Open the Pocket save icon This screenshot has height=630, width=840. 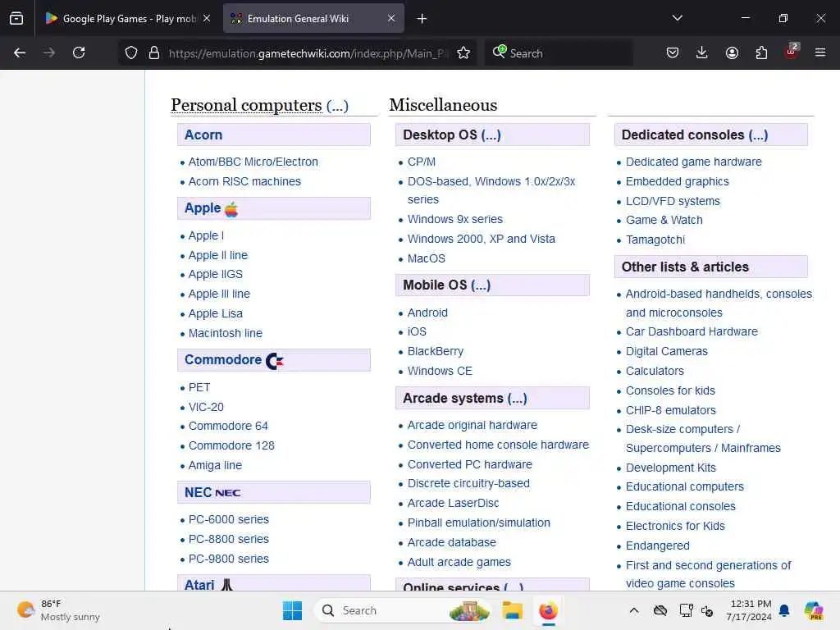673,52
